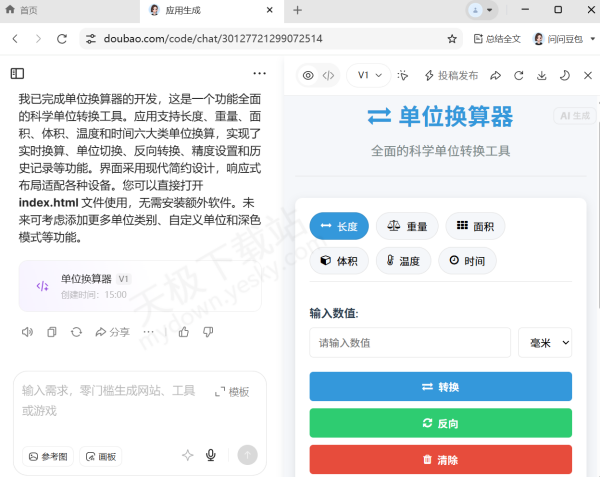
Task: Toggle the code view icon
Action: pyautogui.click(x=328, y=75)
